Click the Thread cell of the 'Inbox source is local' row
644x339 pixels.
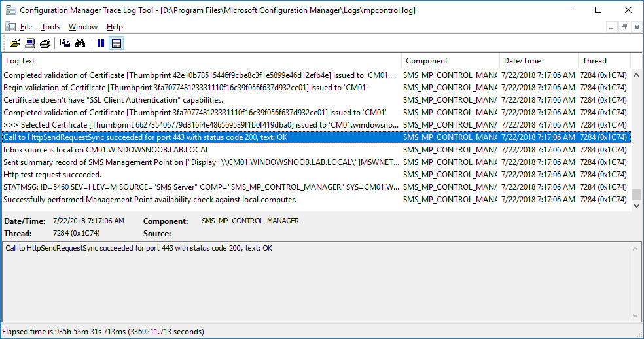pos(603,150)
